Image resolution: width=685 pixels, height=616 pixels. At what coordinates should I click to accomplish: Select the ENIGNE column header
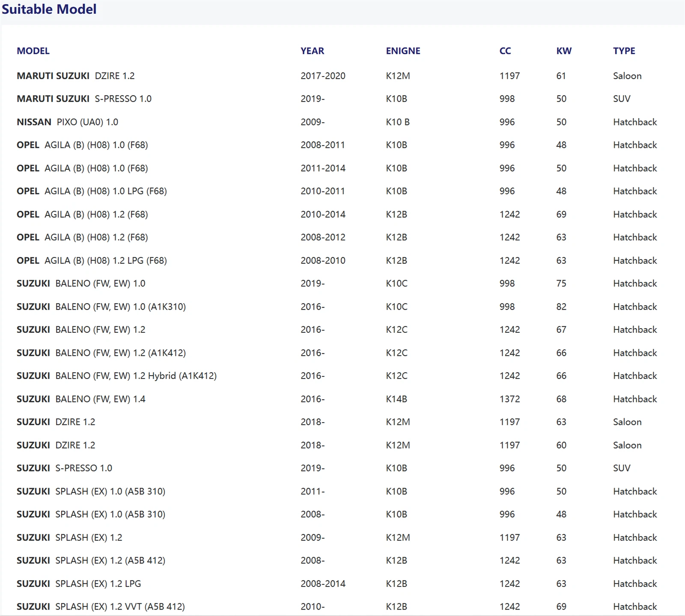click(x=403, y=51)
